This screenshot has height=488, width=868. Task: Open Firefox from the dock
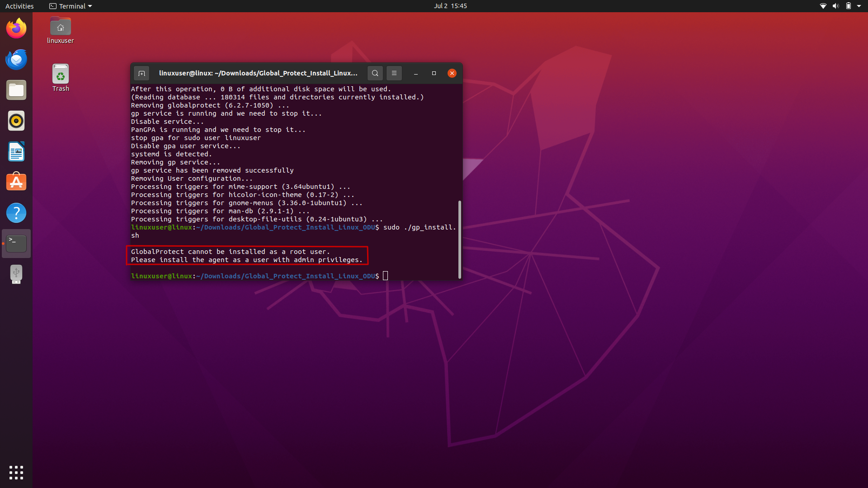pyautogui.click(x=16, y=28)
